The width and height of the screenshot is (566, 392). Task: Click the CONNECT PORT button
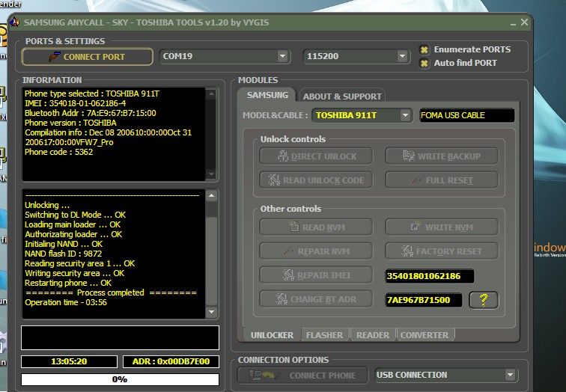(88, 57)
